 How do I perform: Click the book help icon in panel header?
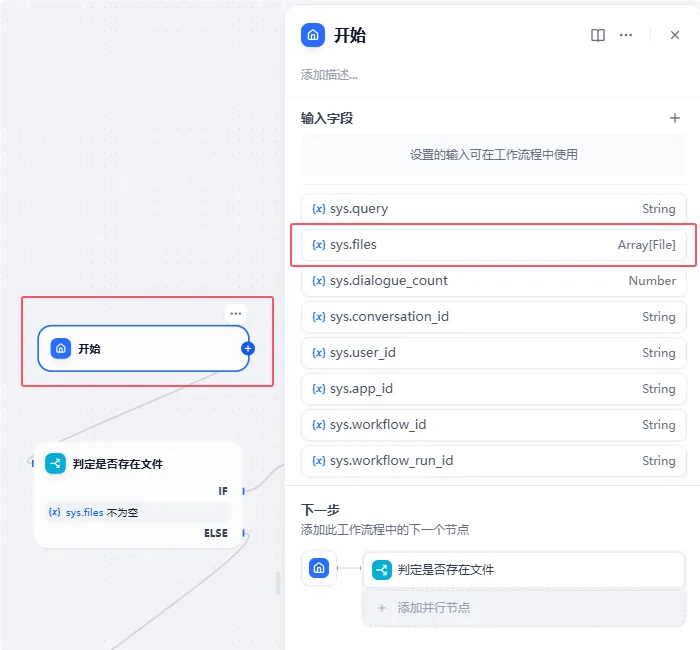tap(598, 35)
